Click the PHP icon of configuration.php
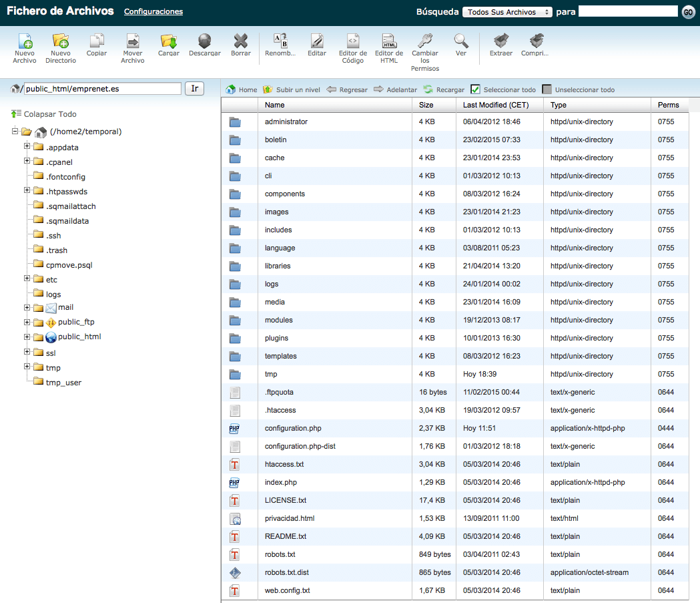 point(234,429)
